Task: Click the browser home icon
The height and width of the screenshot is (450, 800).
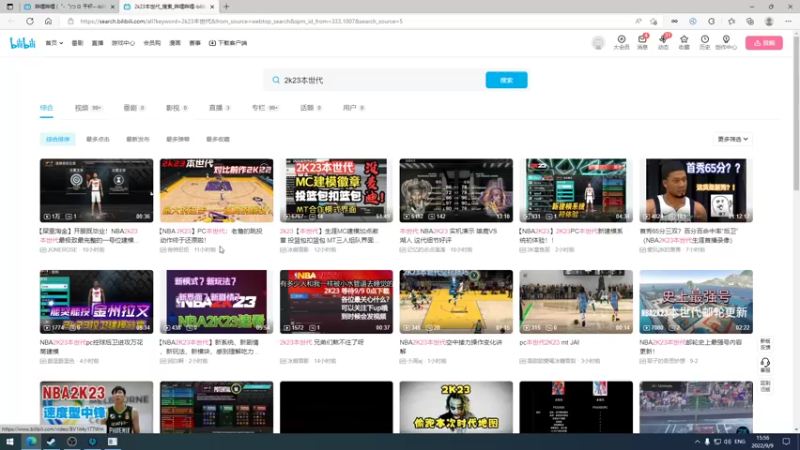Action: point(48,21)
